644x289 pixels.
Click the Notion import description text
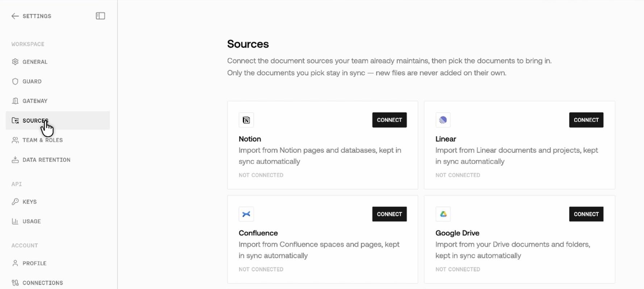(320, 156)
